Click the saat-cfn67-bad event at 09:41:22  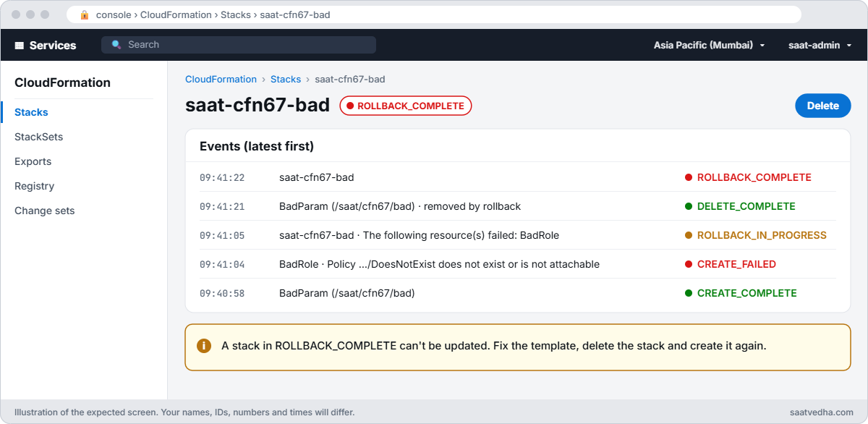pos(317,177)
